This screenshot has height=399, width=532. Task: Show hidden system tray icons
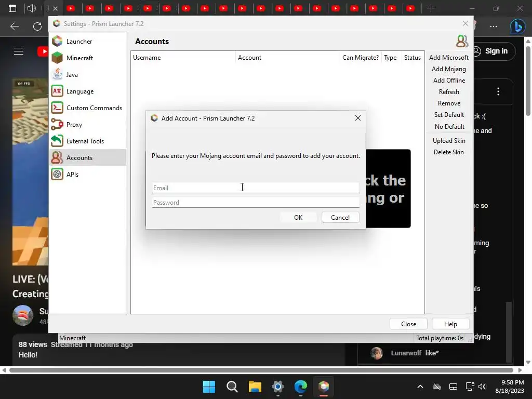point(420,387)
